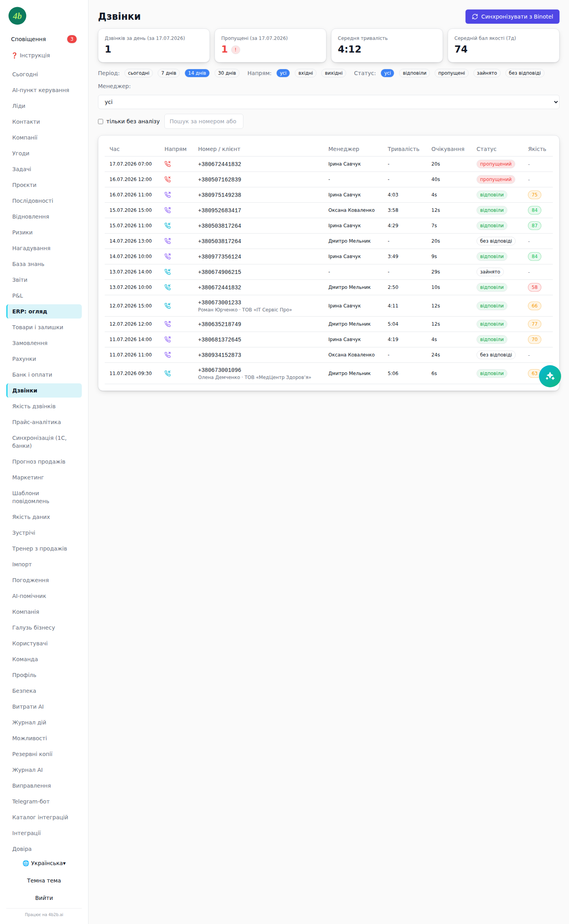The image size is (569, 924).
Task: Click the Середній бал якості 74 card
Action: (503, 45)
